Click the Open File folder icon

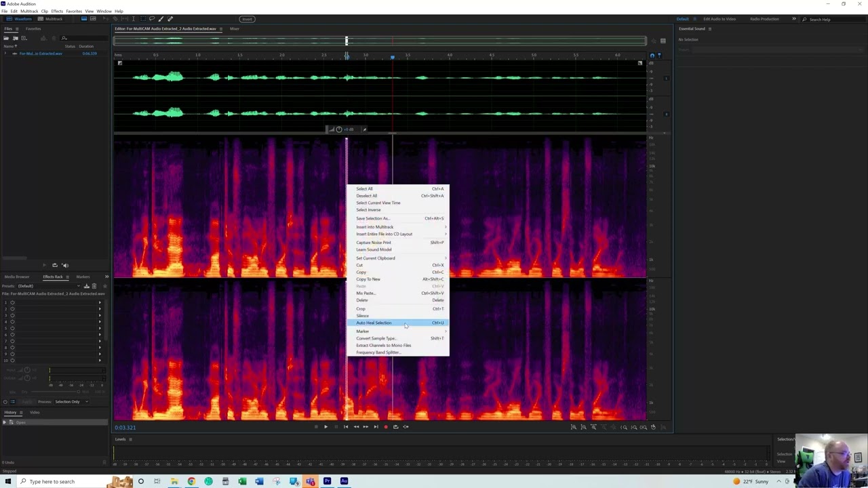[x=7, y=38]
